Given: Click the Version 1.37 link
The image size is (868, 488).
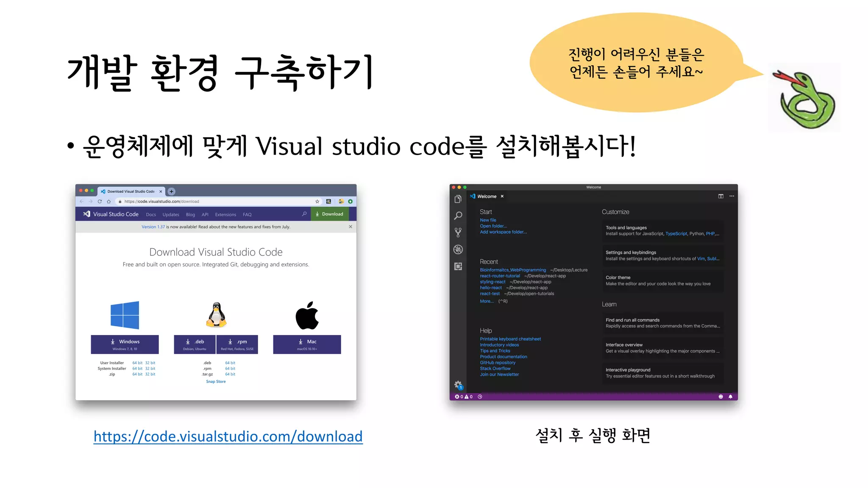Looking at the screenshot, I should (x=153, y=227).
